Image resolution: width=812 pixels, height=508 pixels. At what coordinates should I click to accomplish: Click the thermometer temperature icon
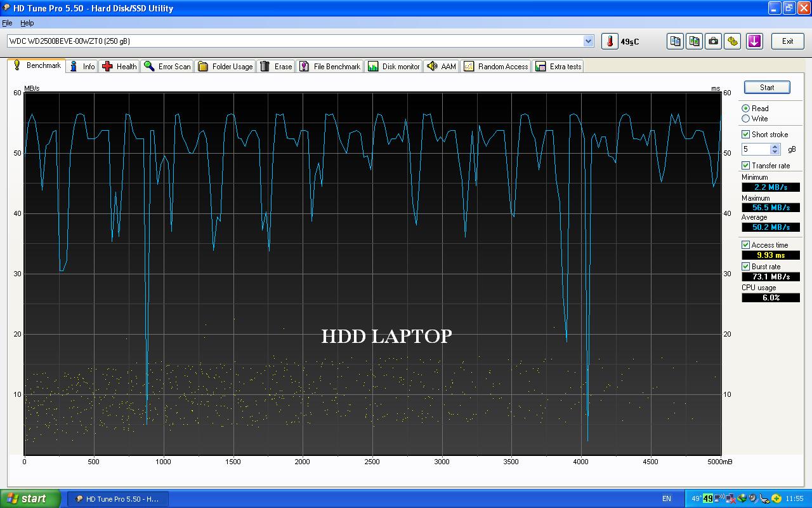(610, 41)
